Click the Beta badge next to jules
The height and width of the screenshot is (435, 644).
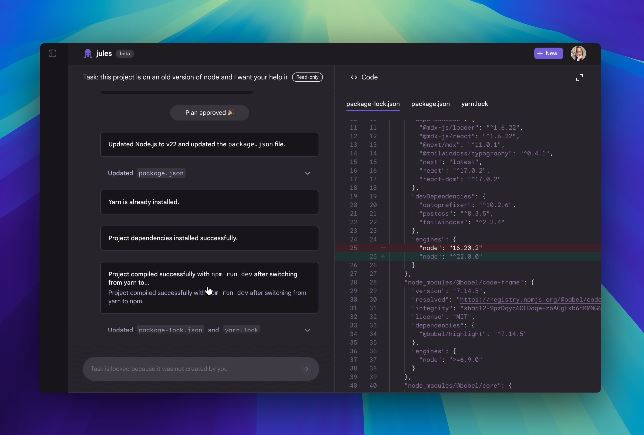pyautogui.click(x=124, y=53)
